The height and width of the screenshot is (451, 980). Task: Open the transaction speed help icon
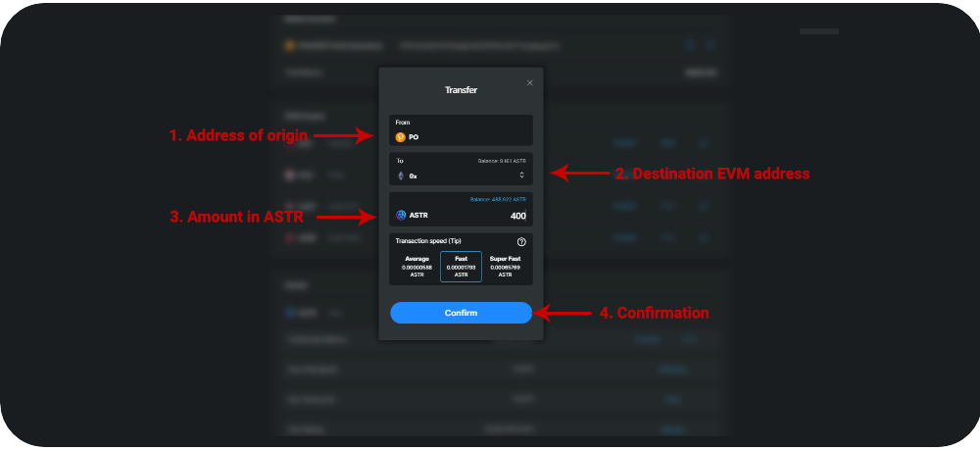point(521,241)
